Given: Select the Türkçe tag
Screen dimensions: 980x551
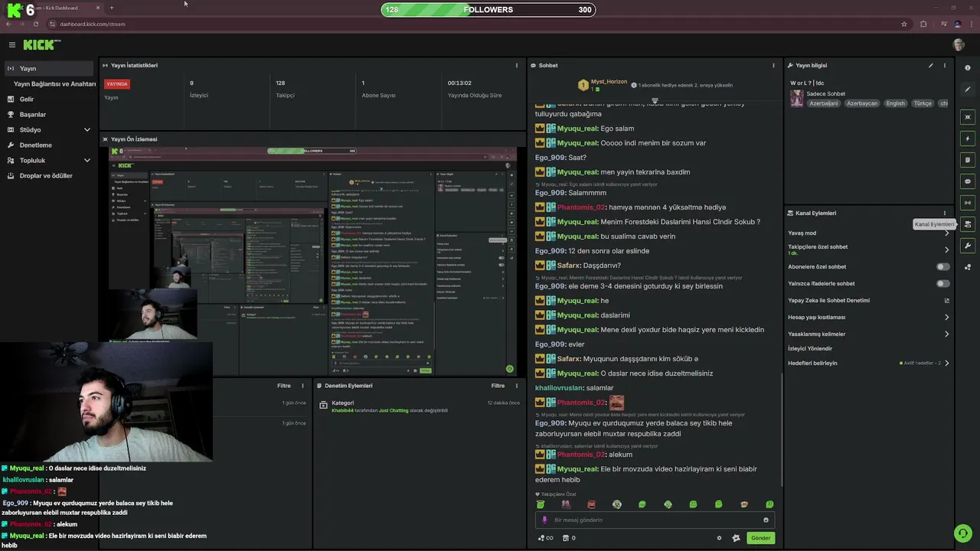Looking at the screenshot, I should tap(923, 103).
